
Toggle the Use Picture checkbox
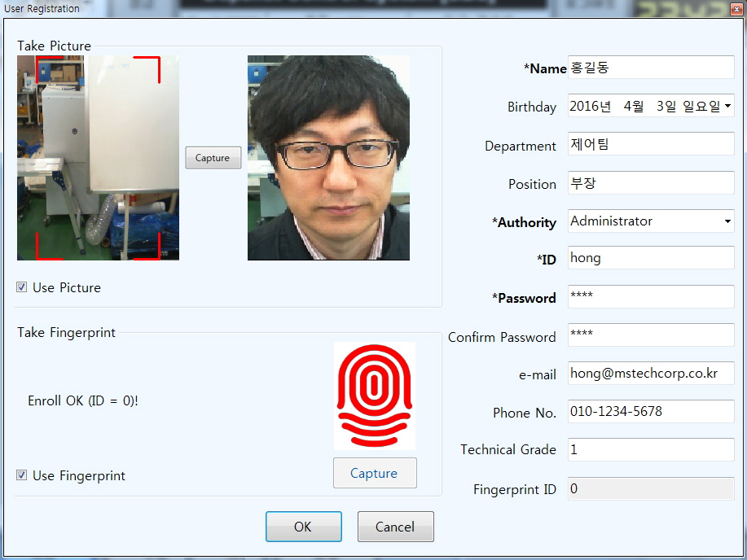[21, 287]
